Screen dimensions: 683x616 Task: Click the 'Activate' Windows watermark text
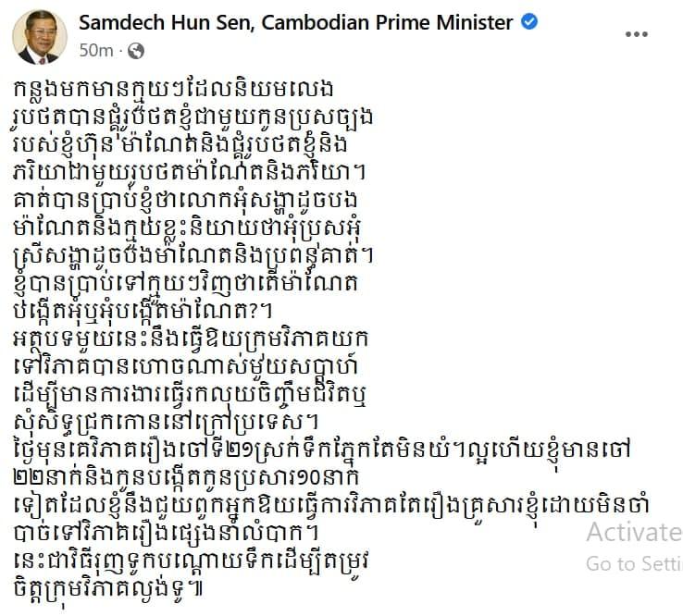point(634,532)
